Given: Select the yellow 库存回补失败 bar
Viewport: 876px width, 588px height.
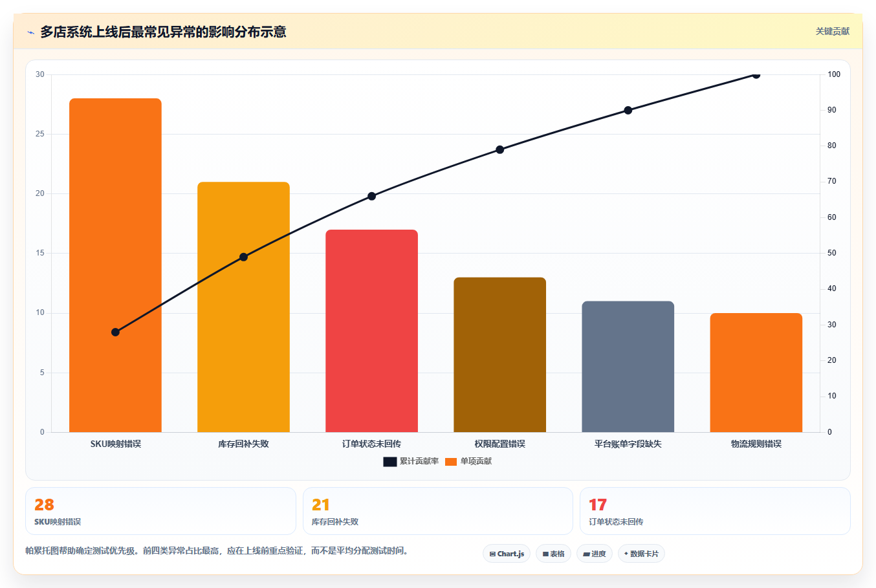Looking at the screenshot, I should tap(243, 307).
